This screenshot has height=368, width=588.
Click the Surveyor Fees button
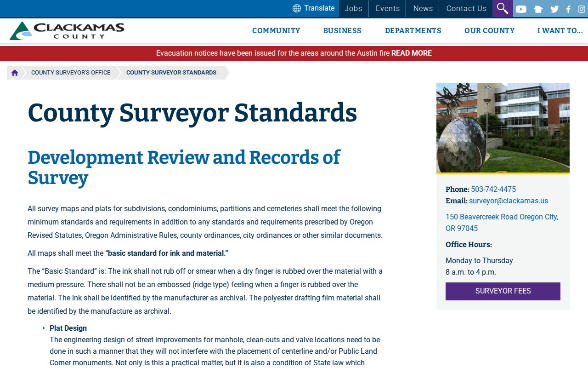click(x=503, y=291)
